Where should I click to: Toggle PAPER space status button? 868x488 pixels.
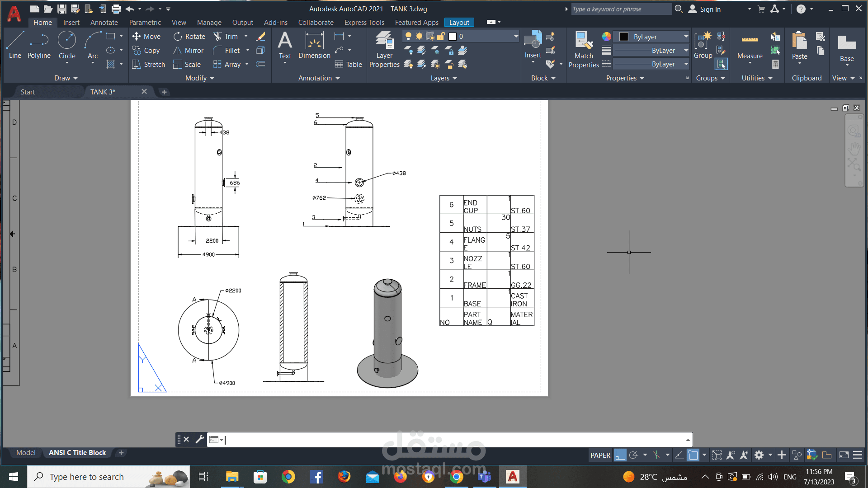600,455
